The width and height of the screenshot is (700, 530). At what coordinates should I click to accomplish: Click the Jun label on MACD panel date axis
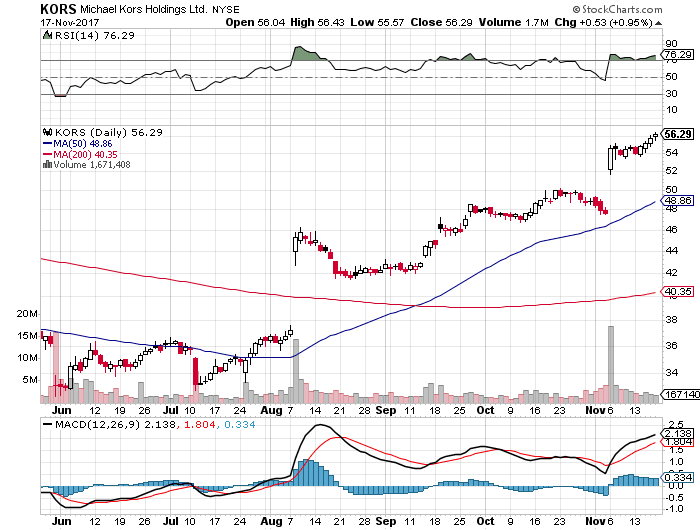(61, 521)
